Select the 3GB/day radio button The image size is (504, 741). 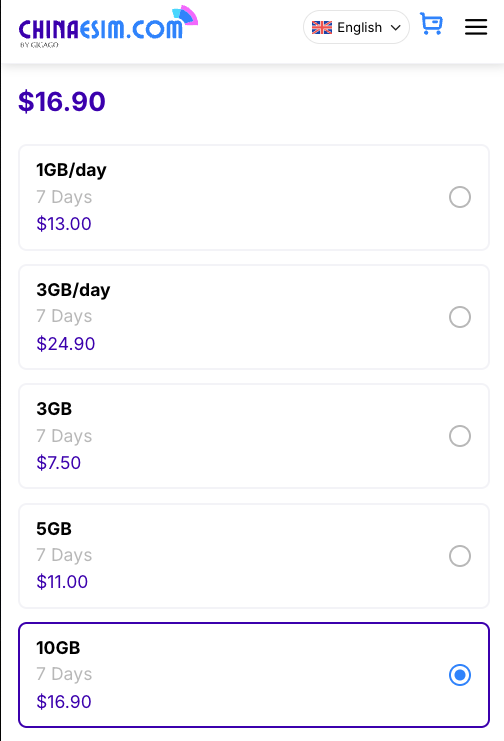click(x=460, y=317)
